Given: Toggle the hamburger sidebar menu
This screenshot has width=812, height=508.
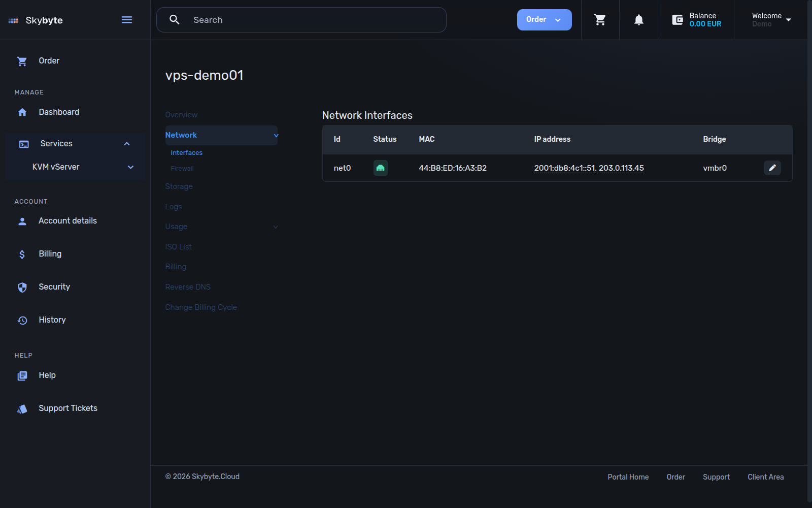Looking at the screenshot, I should (x=127, y=20).
